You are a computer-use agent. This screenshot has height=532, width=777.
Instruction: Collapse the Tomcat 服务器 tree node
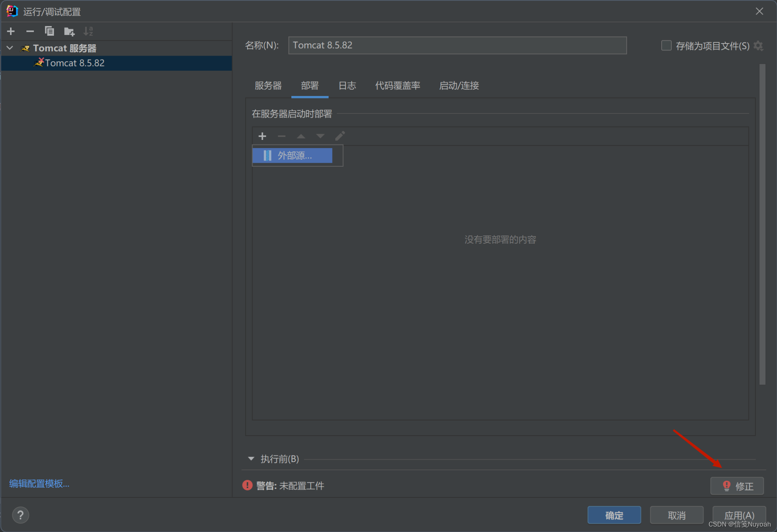pyautogui.click(x=10, y=48)
